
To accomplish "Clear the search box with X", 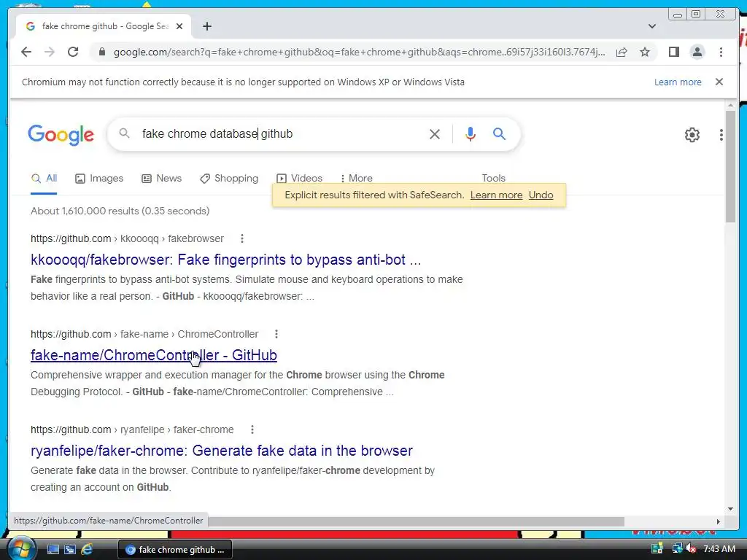I will coord(435,134).
